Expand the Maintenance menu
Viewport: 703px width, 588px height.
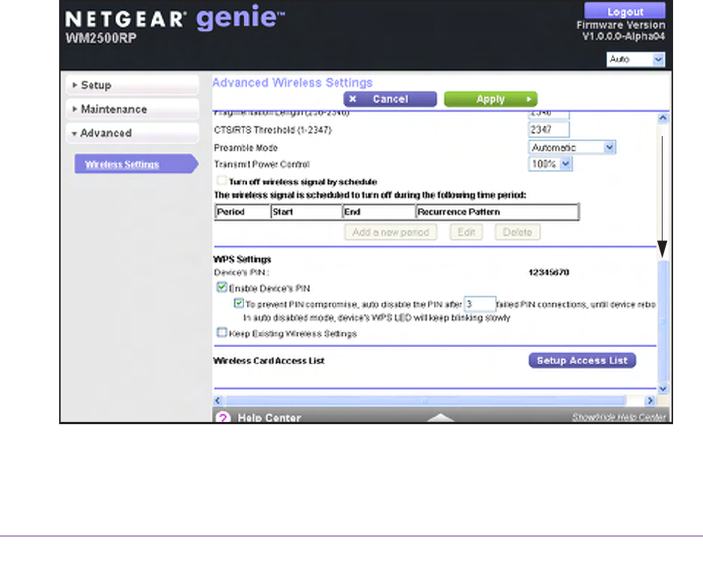click(133, 109)
